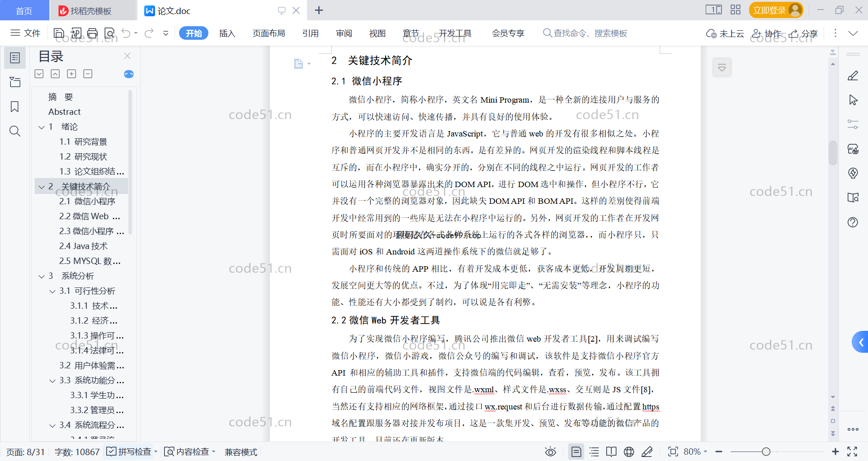
Task: Select the 开始 ribbon tab
Action: [x=193, y=33]
